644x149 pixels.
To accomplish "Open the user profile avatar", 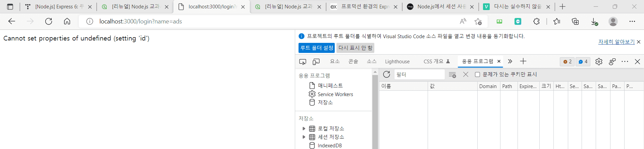I will pos(613,21).
